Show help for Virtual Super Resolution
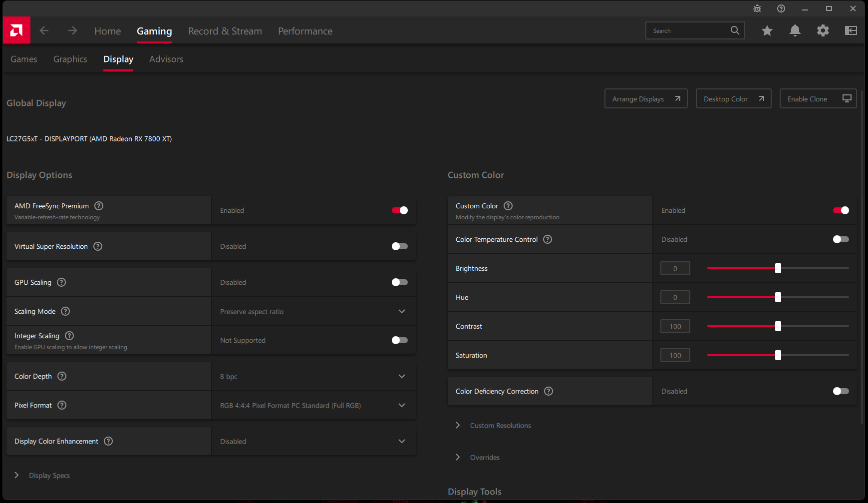The width and height of the screenshot is (868, 503). (98, 246)
